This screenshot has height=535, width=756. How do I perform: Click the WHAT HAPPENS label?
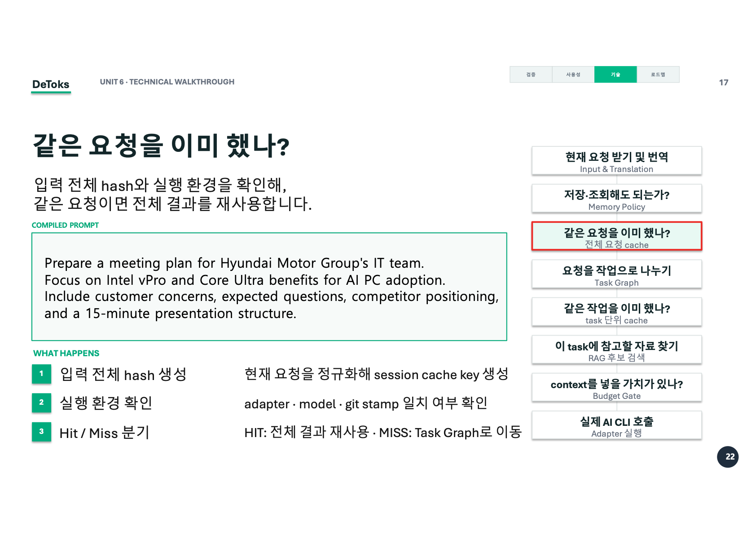click(66, 353)
